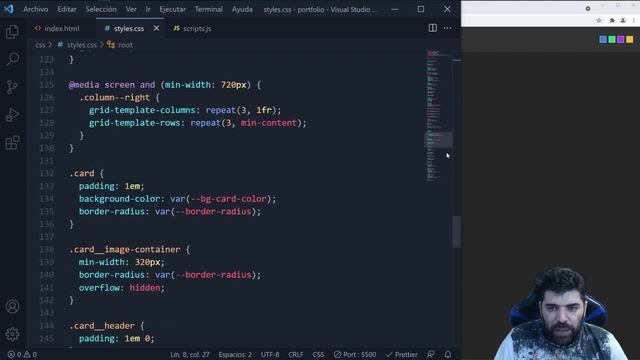640x360 pixels.
Task: Click the yellow color swatch in browser page
Action: [630, 39]
